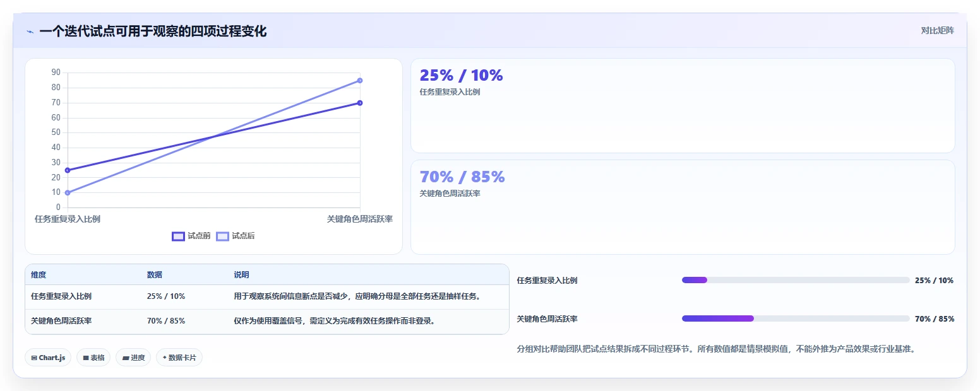Click the 任务重复录入比例 table row cell

click(61, 296)
